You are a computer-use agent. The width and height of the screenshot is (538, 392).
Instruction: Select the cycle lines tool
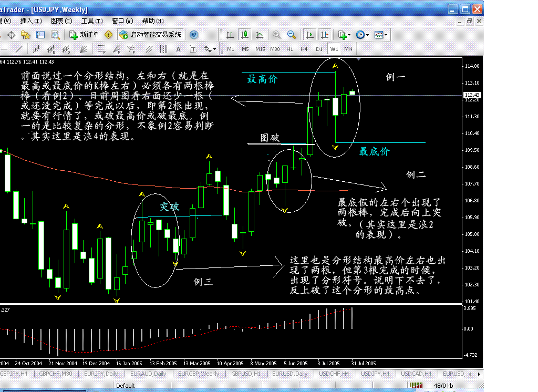164,49
